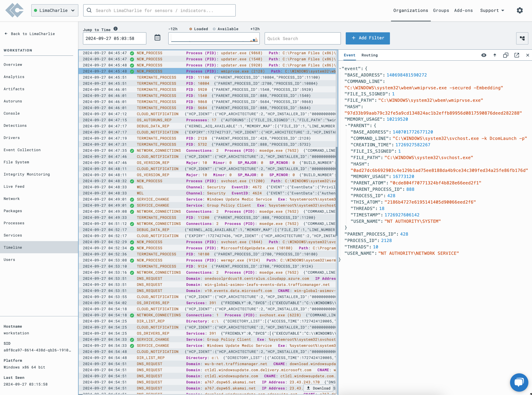Click the PARENT_PROCESS_ID value 888
Screen dimensions: 532x395
[410, 189]
